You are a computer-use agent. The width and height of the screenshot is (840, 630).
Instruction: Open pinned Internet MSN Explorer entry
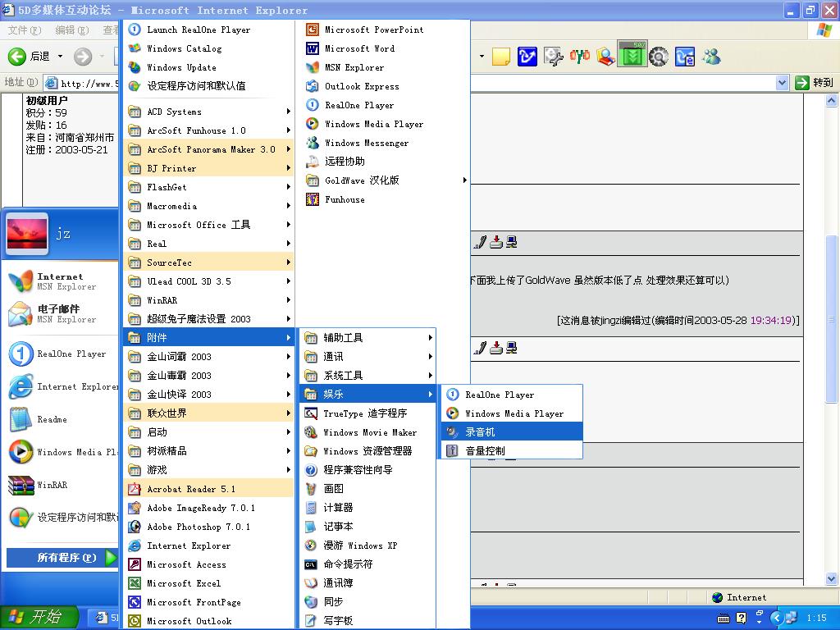pyautogui.click(x=62, y=282)
